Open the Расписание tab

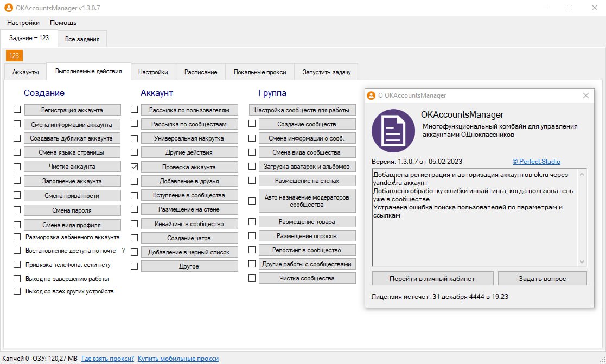coord(201,72)
